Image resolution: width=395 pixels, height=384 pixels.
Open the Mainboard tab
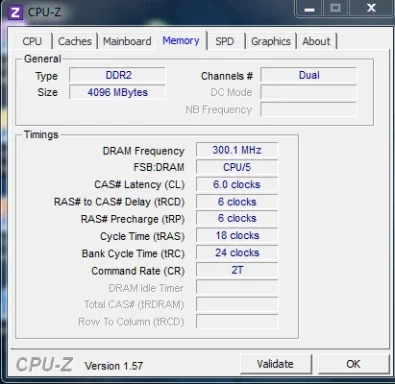(x=127, y=41)
